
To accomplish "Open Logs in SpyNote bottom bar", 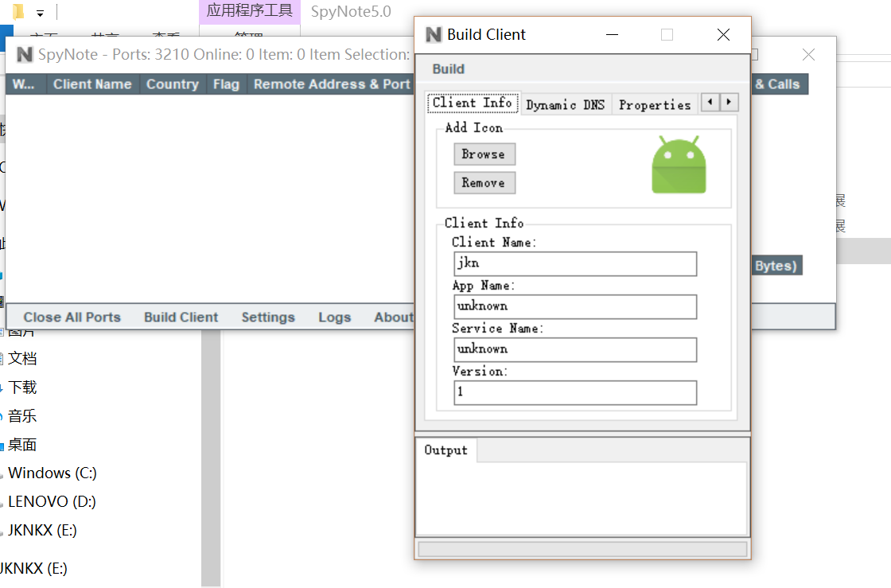I will (x=334, y=317).
